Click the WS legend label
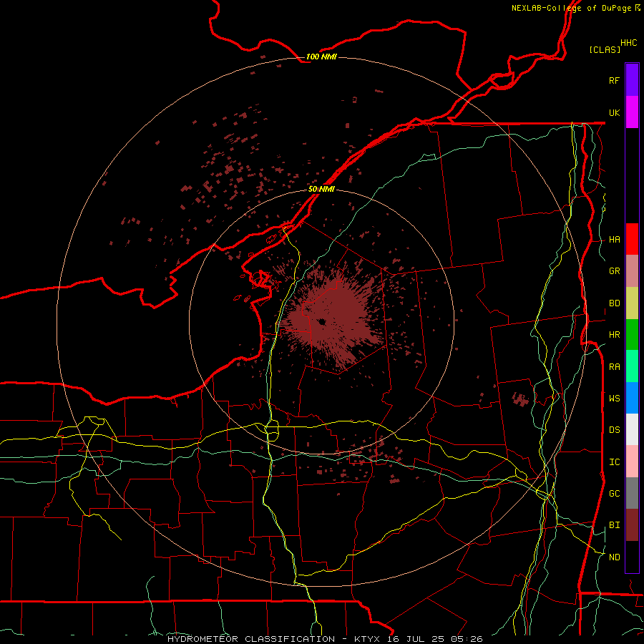 (614, 398)
